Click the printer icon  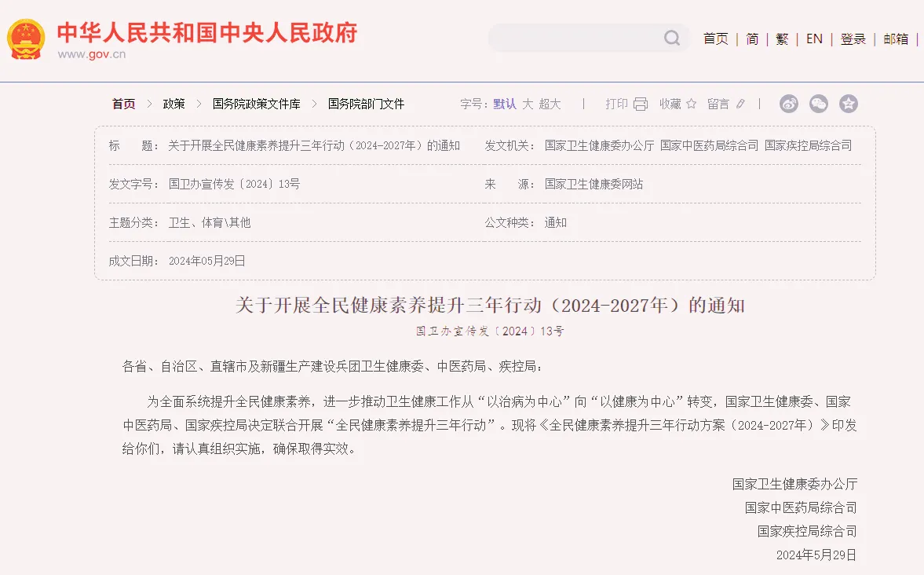[x=641, y=104]
